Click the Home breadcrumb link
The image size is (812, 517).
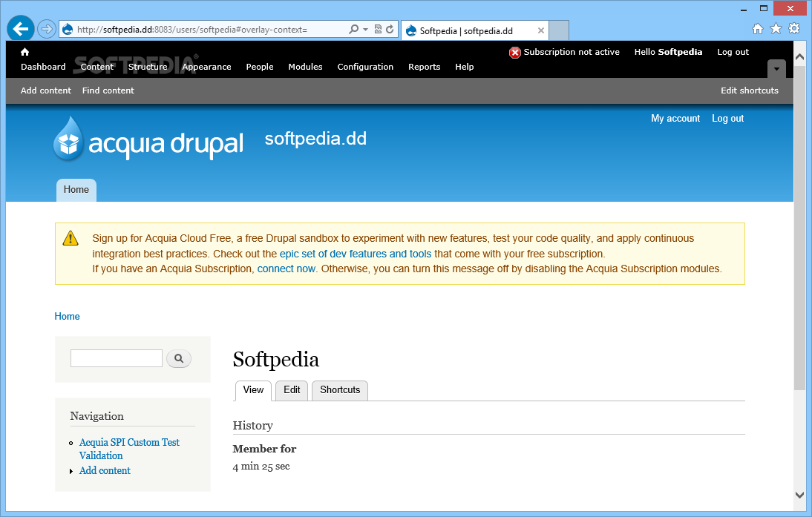coord(68,316)
